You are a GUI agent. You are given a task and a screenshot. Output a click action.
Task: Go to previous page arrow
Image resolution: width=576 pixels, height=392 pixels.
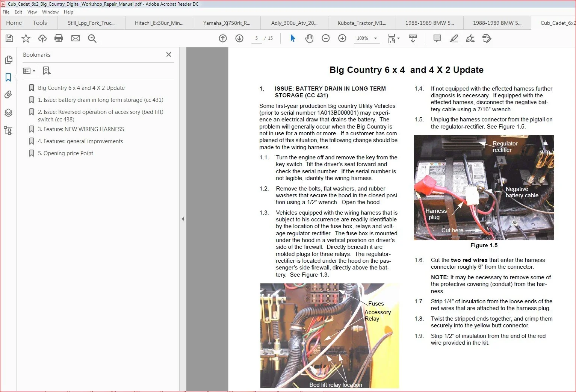pyautogui.click(x=223, y=38)
